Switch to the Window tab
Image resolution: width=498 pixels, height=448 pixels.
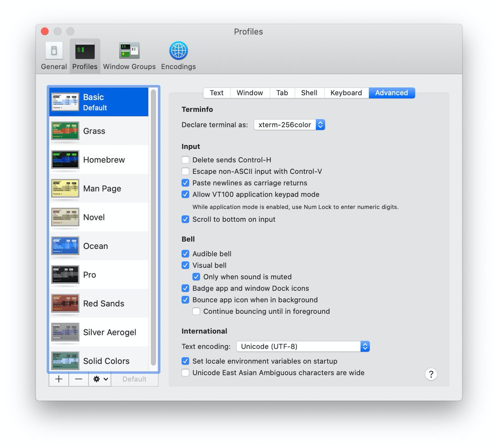click(250, 93)
